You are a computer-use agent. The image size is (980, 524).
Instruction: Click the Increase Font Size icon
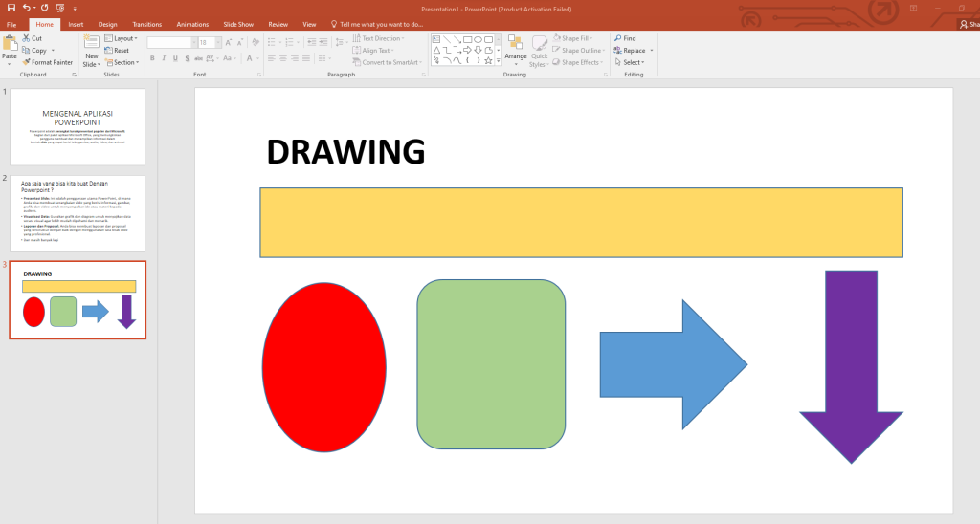[228, 43]
